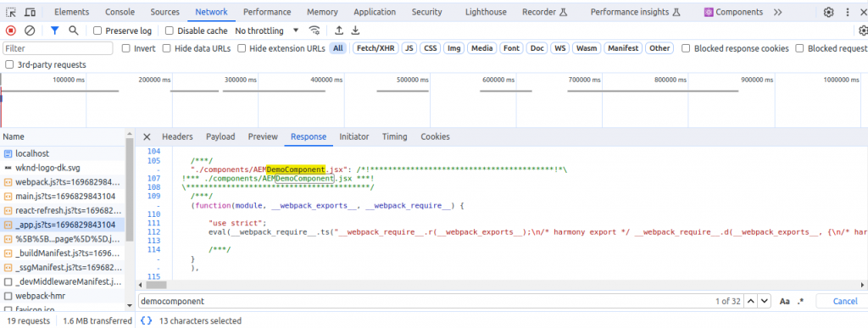Toggle the network filter funnel icon
Screen dimensions: 868x328
54,31
